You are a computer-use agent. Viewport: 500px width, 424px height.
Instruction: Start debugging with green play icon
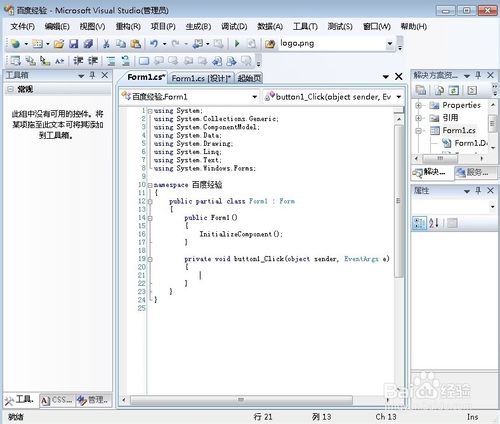point(237,44)
